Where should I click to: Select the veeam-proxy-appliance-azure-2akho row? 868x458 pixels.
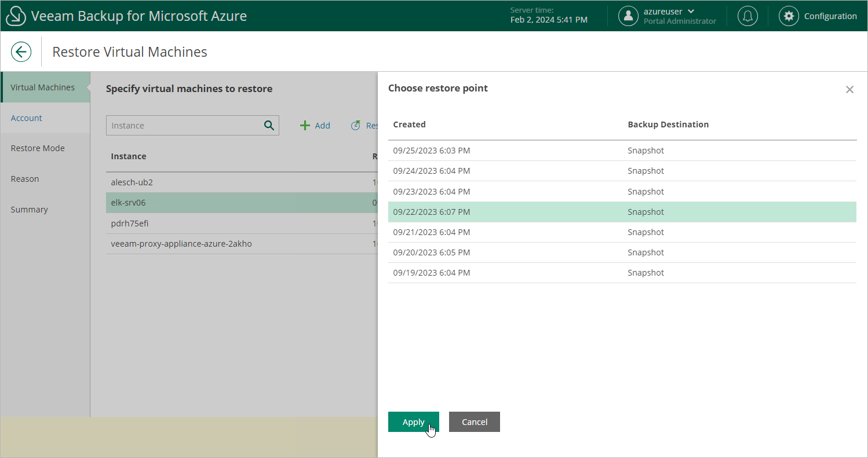242,244
